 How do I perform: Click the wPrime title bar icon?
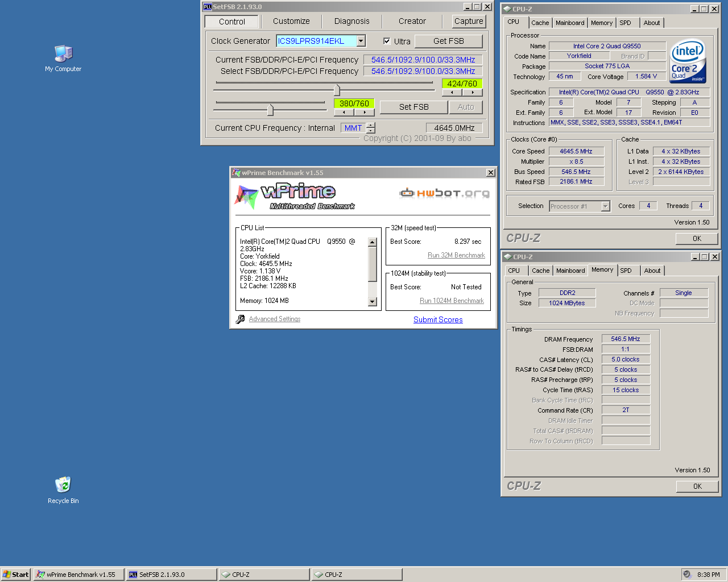(x=236, y=173)
